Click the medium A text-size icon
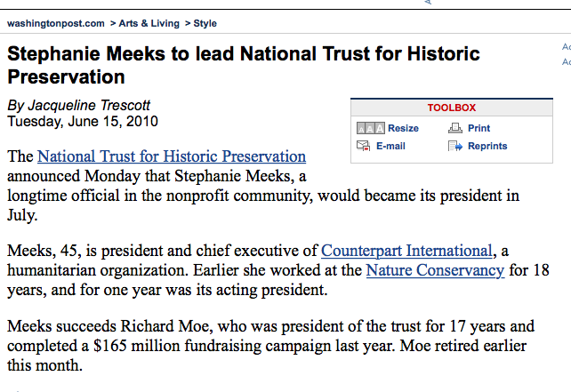 [368, 129]
